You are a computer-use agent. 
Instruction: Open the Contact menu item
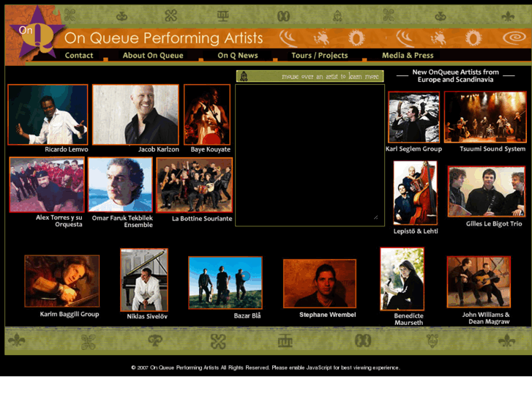(79, 56)
